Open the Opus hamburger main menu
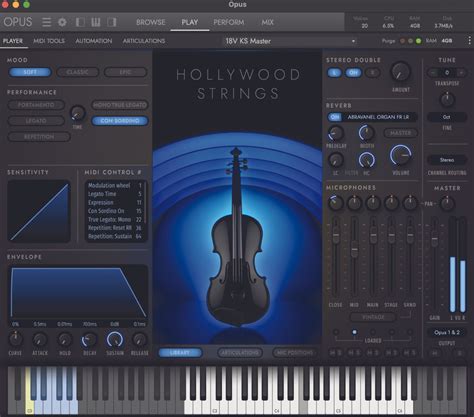The width and height of the screenshot is (474, 417). 47,22
